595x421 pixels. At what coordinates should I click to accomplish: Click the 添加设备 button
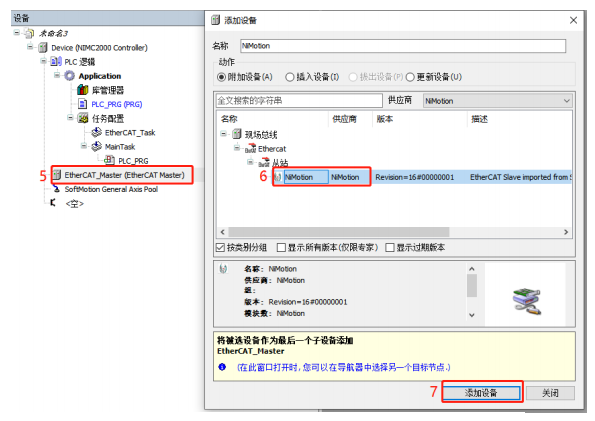482,393
